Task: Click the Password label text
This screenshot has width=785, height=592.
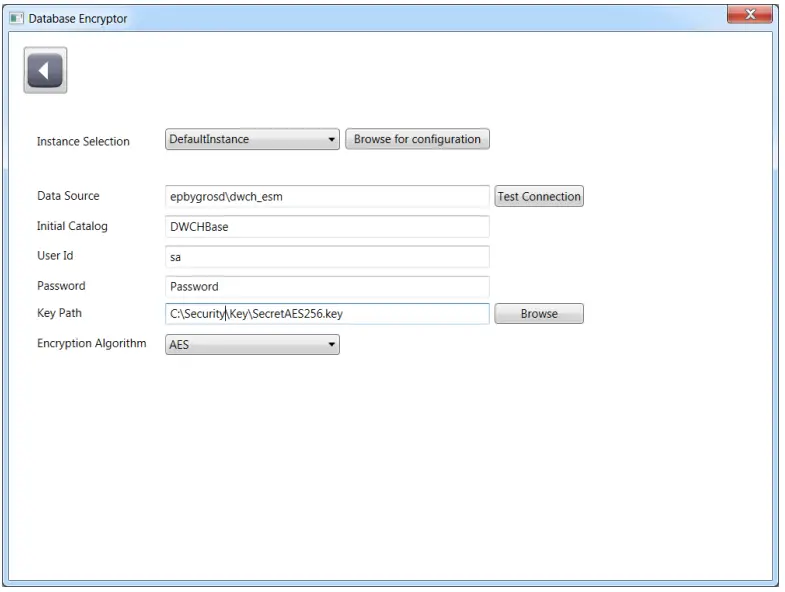Action: click(61, 286)
